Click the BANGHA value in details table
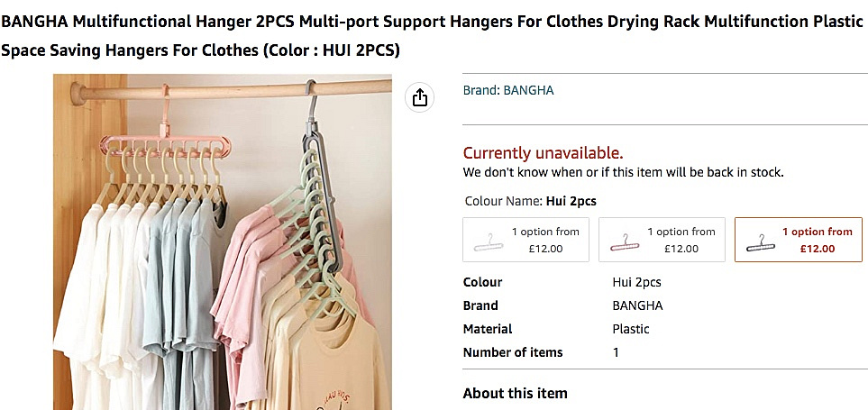This screenshot has height=410, width=868. (637, 305)
